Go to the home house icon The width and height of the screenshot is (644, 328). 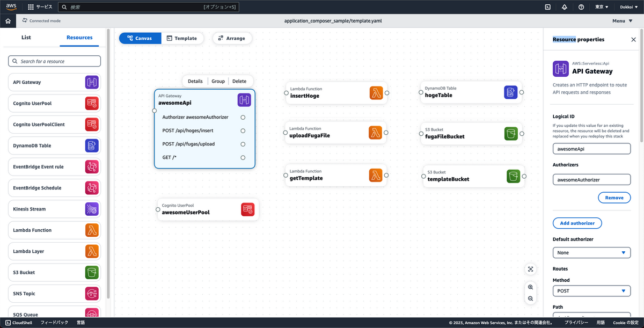[x=8, y=21]
